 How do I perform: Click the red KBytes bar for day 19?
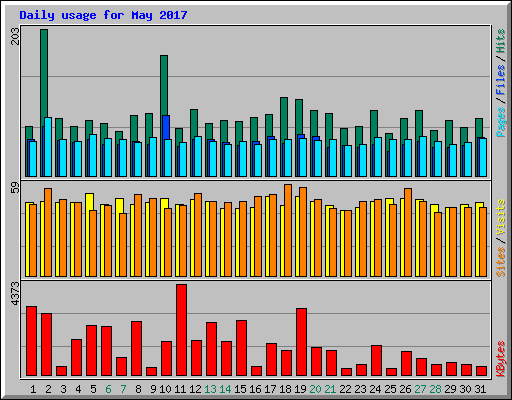coord(301,342)
